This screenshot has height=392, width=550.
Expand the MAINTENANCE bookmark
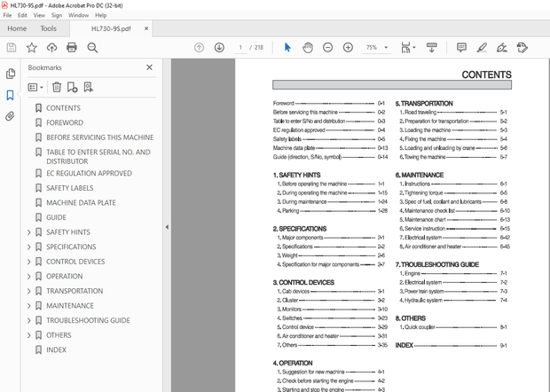coord(29,306)
